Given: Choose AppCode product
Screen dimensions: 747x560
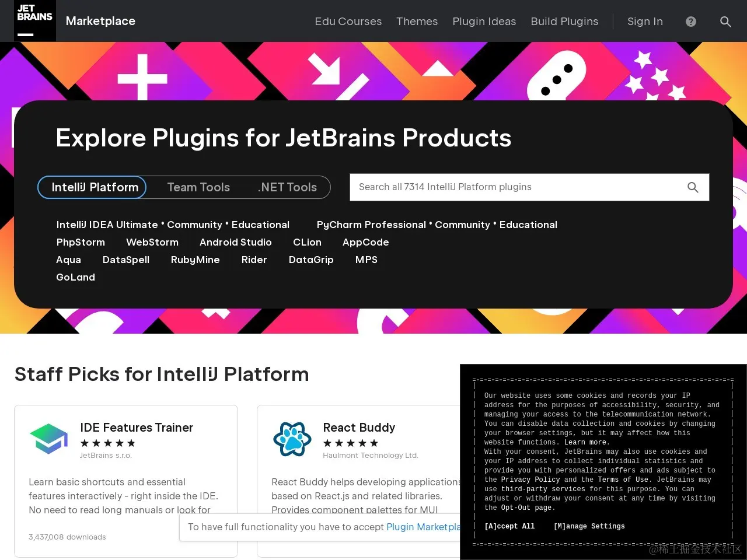Looking at the screenshot, I should click(365, 242).
